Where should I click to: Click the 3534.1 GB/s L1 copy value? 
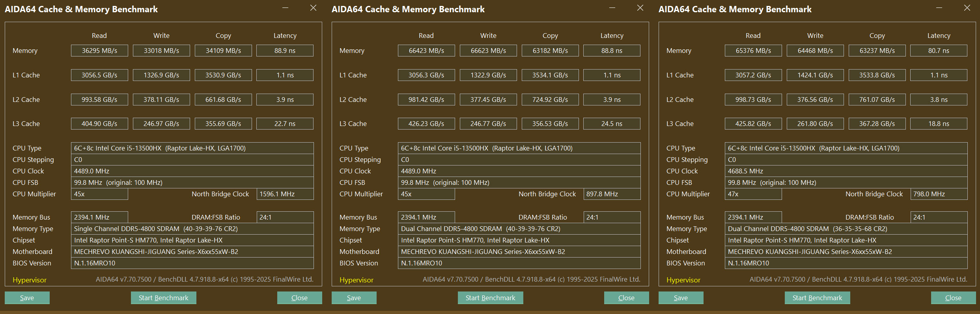[x=550, y=75]
